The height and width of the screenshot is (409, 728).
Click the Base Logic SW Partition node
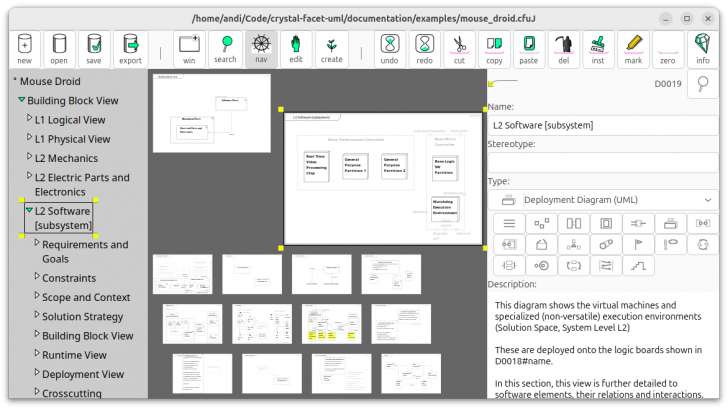click(444, 167)
